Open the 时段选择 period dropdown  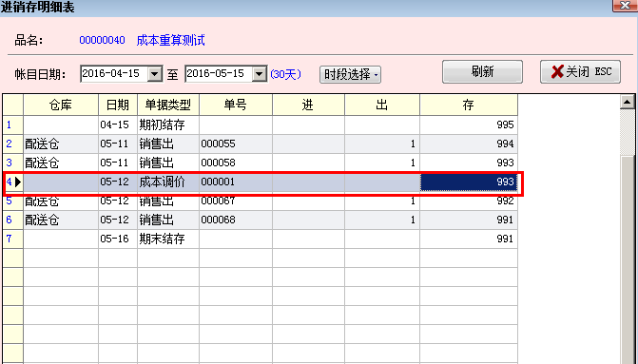coord(350,74)
